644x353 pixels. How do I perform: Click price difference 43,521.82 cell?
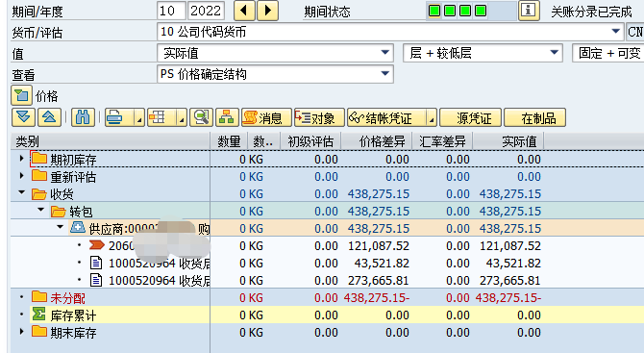(382, 263)
